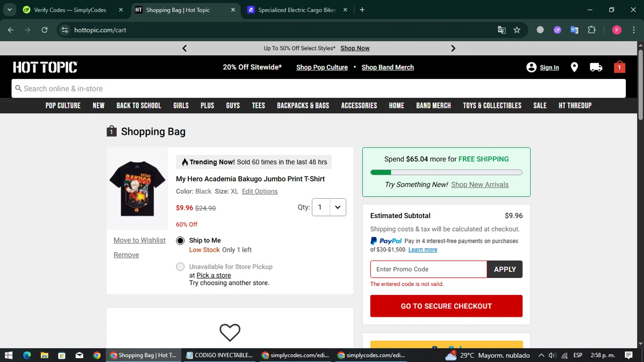Viewport: 644px width, 362px height.
Task: Show previous promo banner with left arrow
Action: [x=185, y=48]
